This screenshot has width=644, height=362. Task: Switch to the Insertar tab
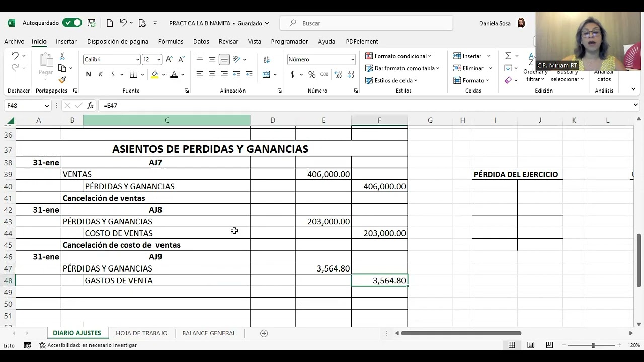point(66,41)
